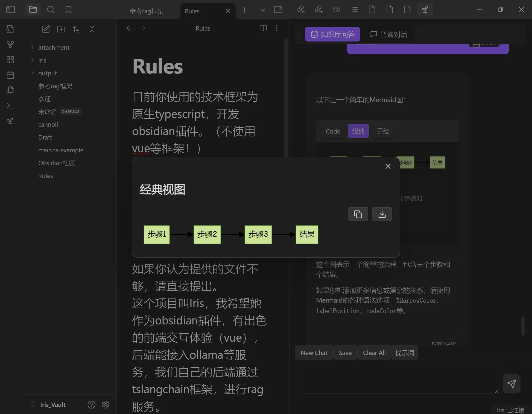Open the bookmarks panel icon

tap(68, 10)
